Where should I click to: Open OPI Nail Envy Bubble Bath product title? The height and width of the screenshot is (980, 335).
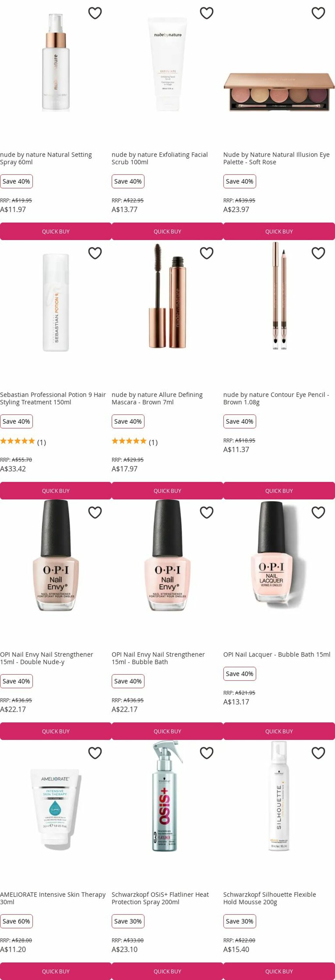[x=158, y=658]
